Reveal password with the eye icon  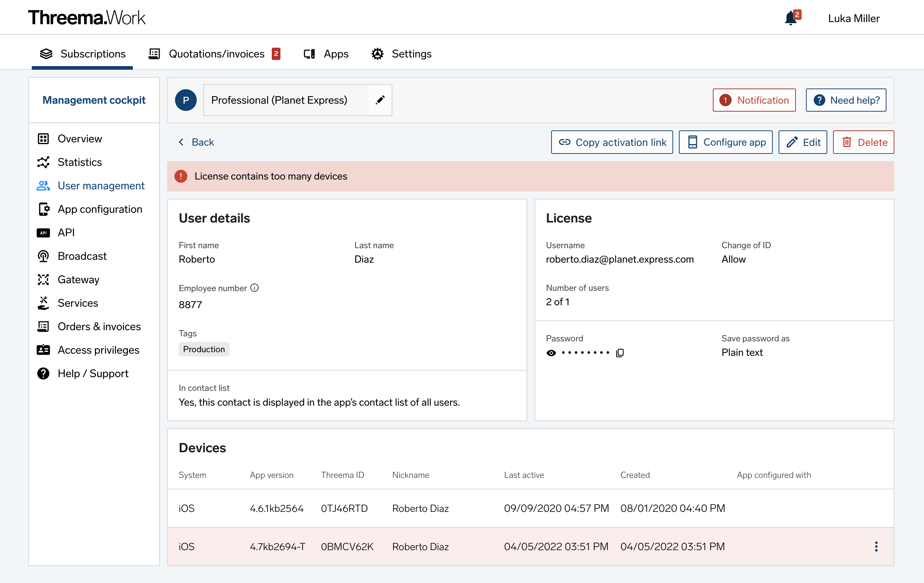pos(551,353)
